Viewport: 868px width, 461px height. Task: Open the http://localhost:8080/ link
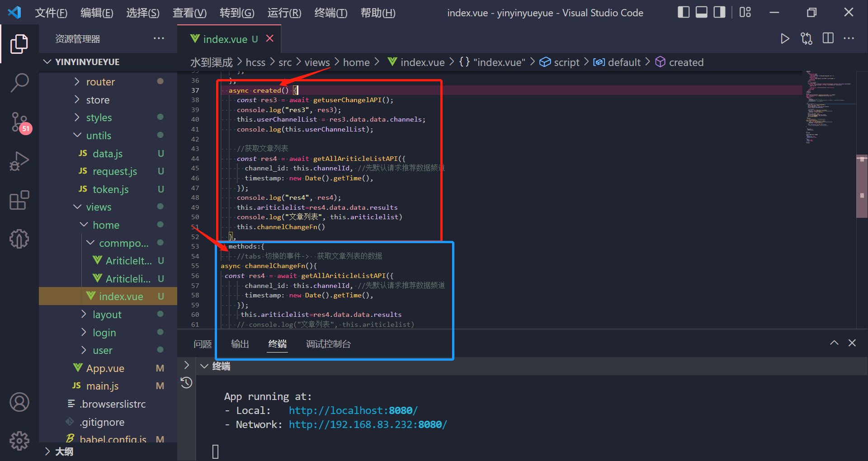(x=353, y=410)
